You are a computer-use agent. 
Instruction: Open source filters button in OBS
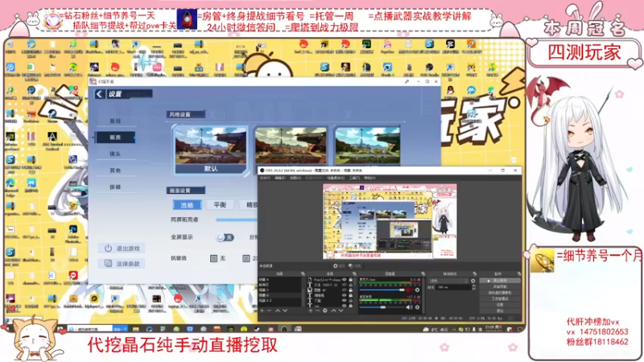pyautogui.click(x=355, y=265)
